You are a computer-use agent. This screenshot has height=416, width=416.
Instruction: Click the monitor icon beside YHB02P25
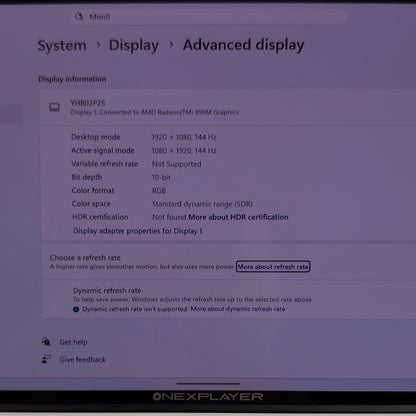point(55,107)
